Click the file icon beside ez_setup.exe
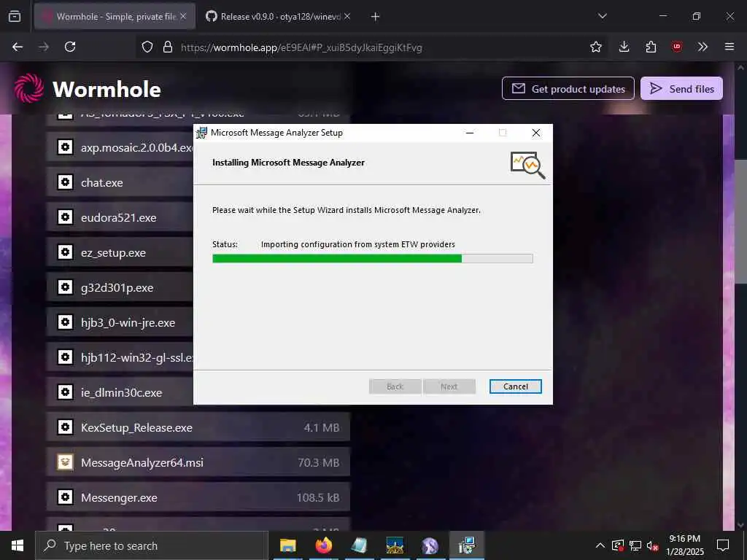This screenshot has height=560, width=747. (65, 252)
